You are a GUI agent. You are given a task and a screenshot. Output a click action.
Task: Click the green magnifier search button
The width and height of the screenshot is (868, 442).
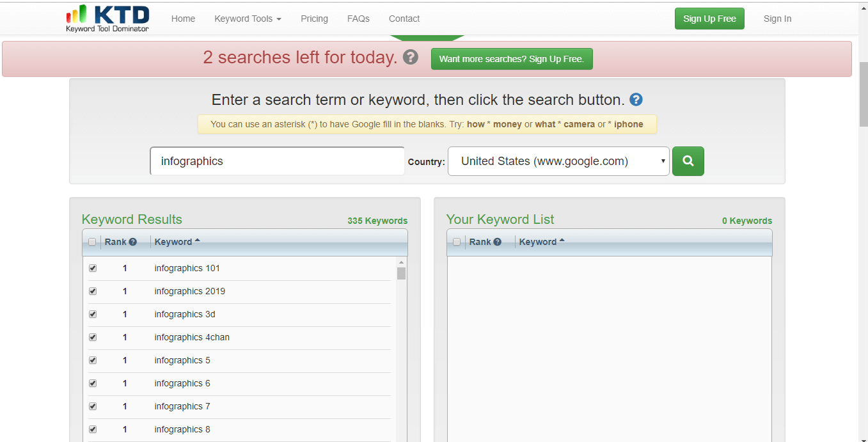click(688, 161)
